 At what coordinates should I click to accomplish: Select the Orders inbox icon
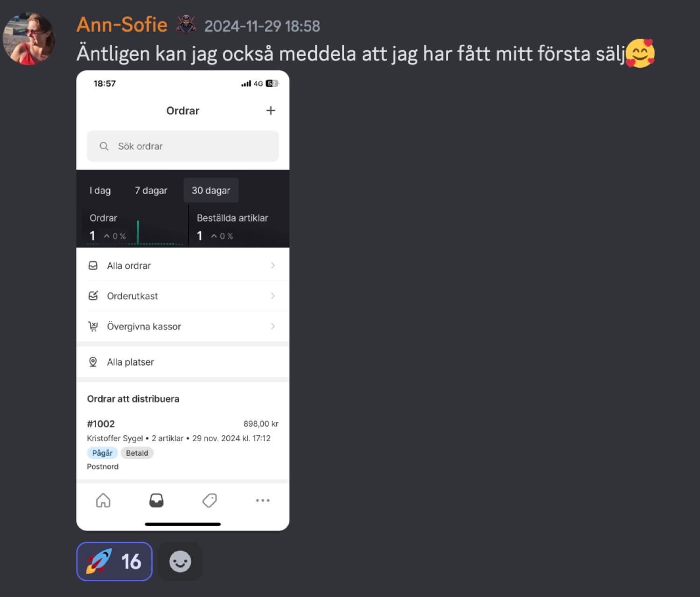(156, 500)
